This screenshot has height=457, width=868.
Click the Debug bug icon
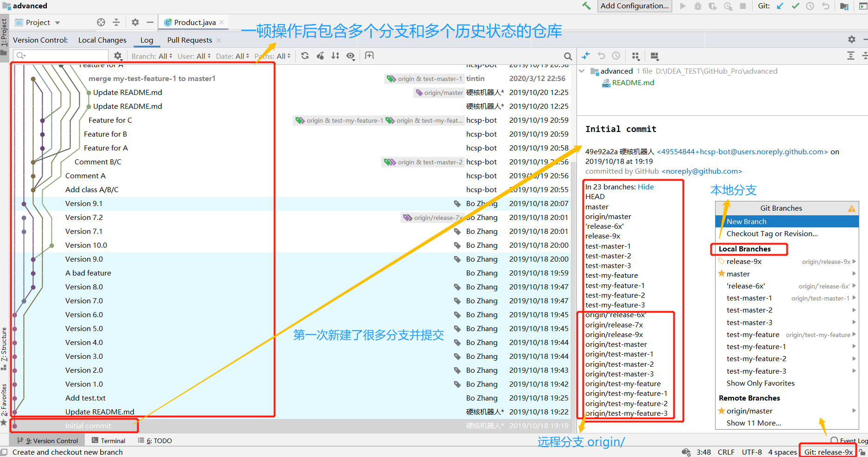click(x=698, y=6)
